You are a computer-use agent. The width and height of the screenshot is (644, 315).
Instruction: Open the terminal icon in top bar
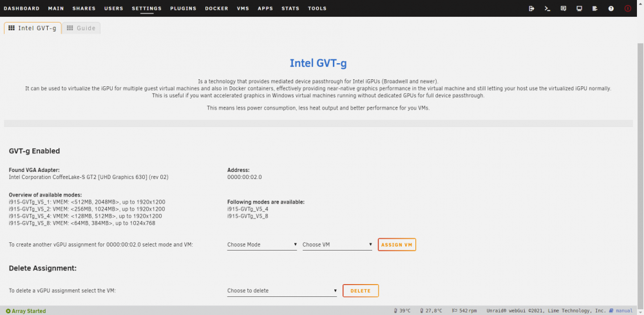pos(547,8)
